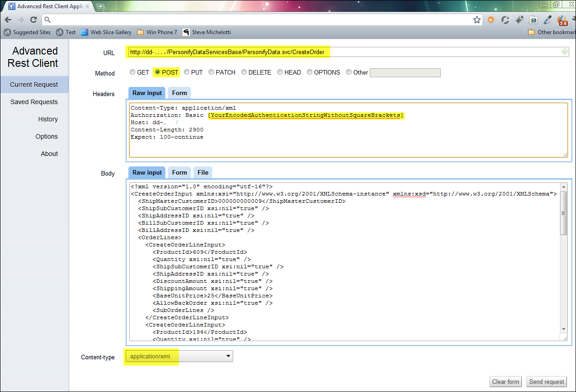Select the HEAD method radio button

point(280,72)
